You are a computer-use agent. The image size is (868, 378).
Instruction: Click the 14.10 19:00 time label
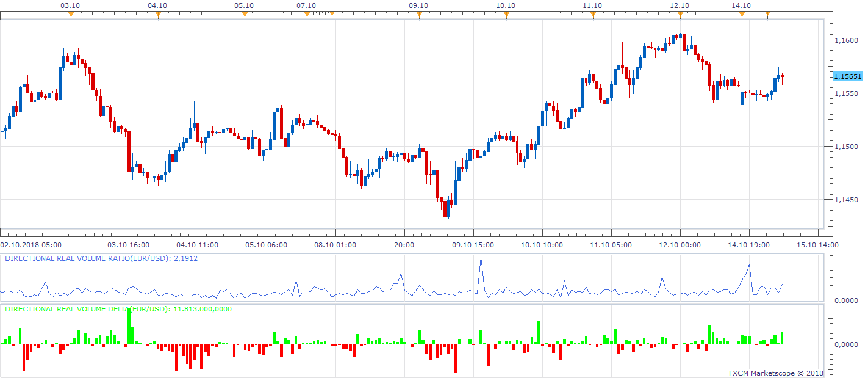[x=750, y=245]
